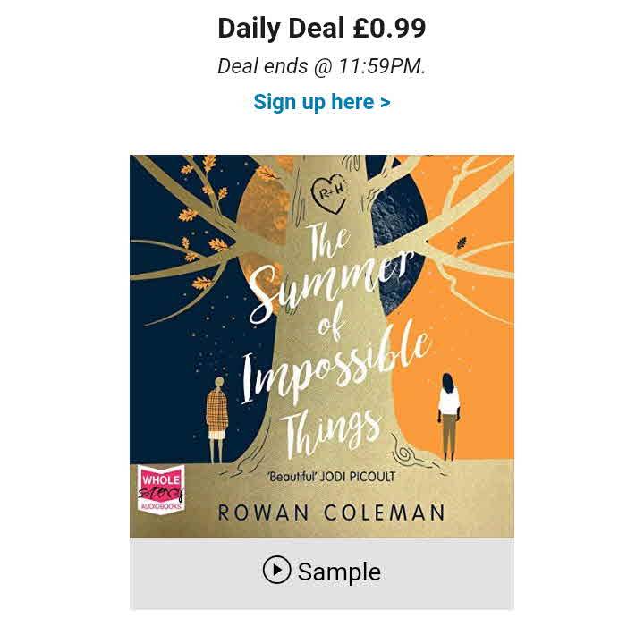Click the circular play icon beside Sample
This screenshot has width=644, height=644.
click(x=276, y=570)
